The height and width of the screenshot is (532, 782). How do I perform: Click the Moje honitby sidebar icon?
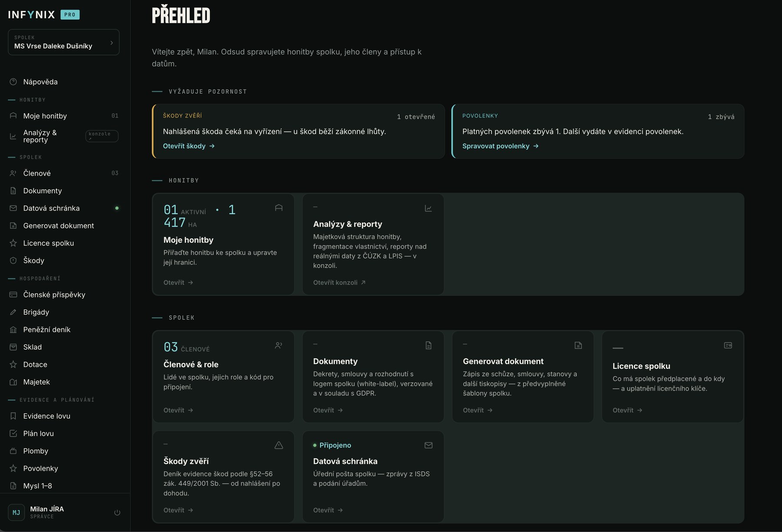click(x=13, y=116)
